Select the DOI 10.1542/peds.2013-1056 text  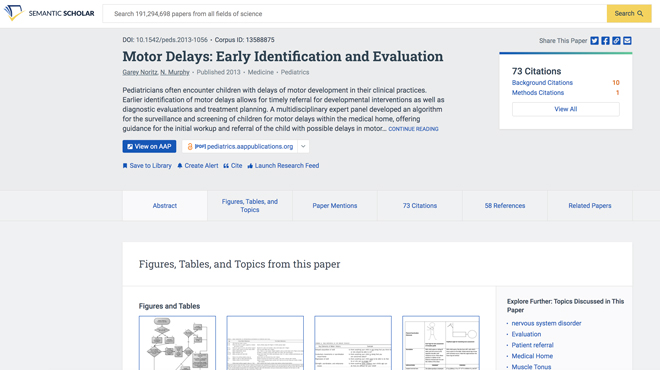pos(165,40)
